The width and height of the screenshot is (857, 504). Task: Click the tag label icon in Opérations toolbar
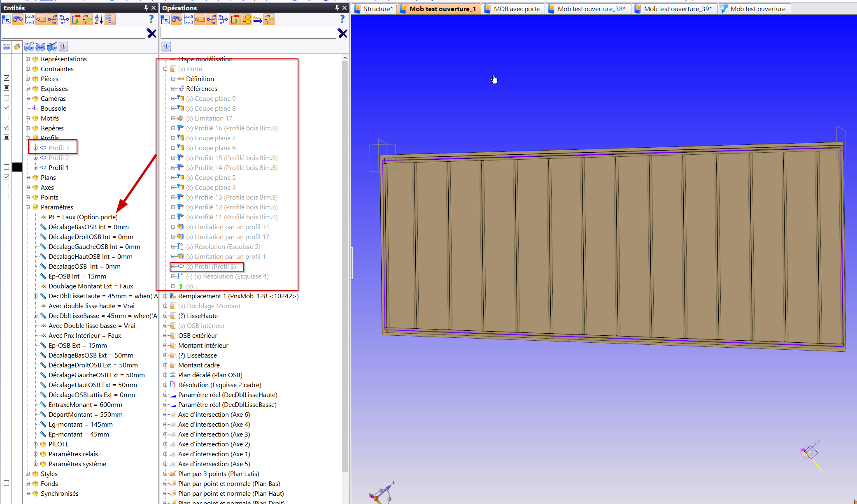[200, 19]
